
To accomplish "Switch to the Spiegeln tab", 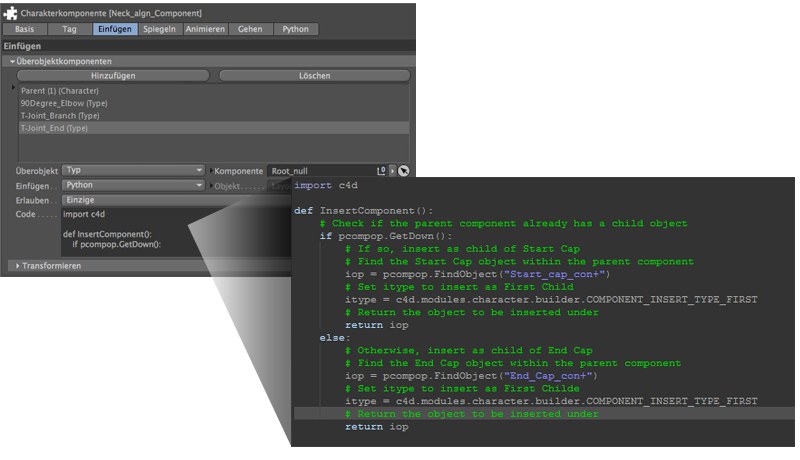I will coord(159,29).
